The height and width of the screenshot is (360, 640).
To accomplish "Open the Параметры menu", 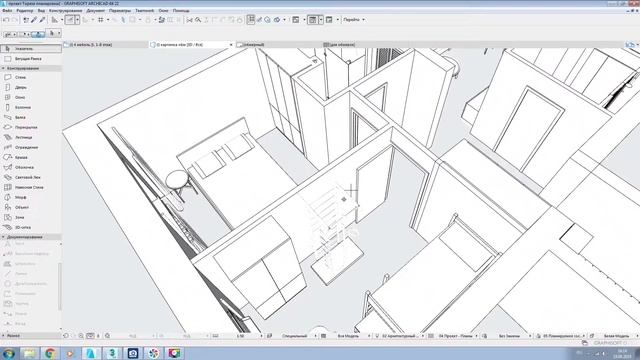I will coord(120,11).
